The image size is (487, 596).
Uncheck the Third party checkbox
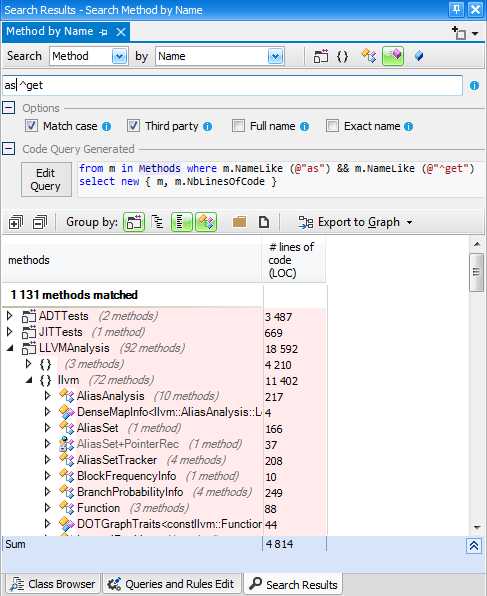click(133, 126)
